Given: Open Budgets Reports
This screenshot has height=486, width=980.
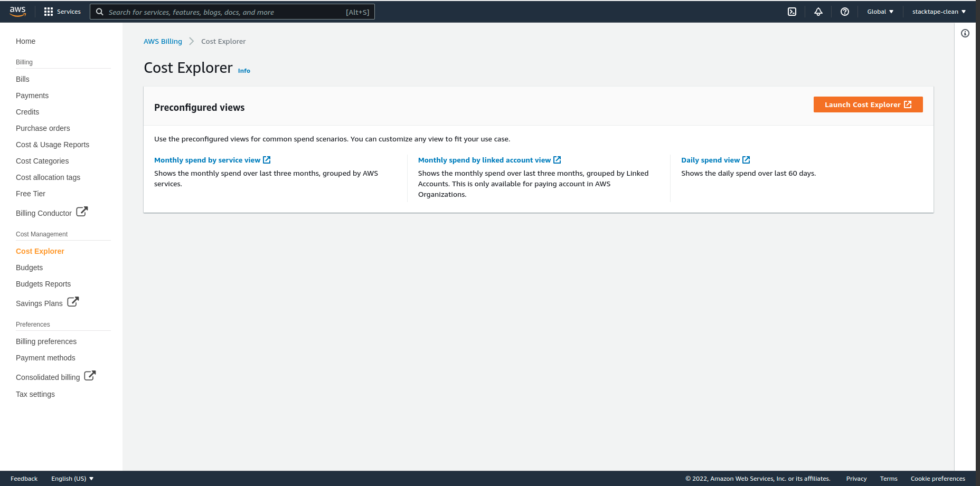Looking at the screenshot, I should 43,284.
